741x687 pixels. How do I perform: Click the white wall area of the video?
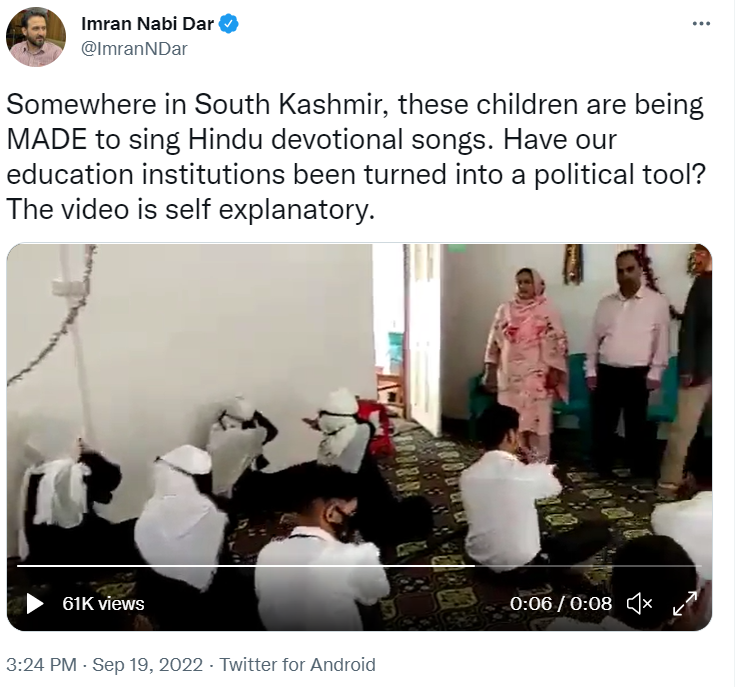[200, 320]
